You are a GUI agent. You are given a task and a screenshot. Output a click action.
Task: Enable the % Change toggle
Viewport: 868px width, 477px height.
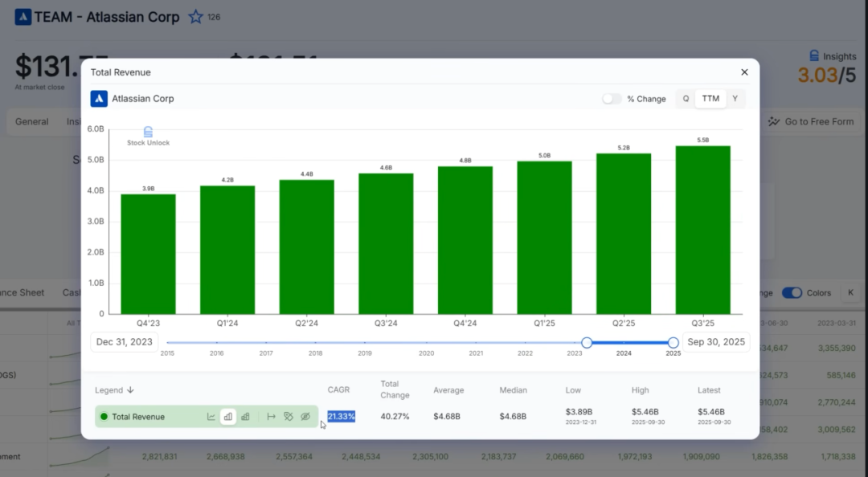click(612, 99)
